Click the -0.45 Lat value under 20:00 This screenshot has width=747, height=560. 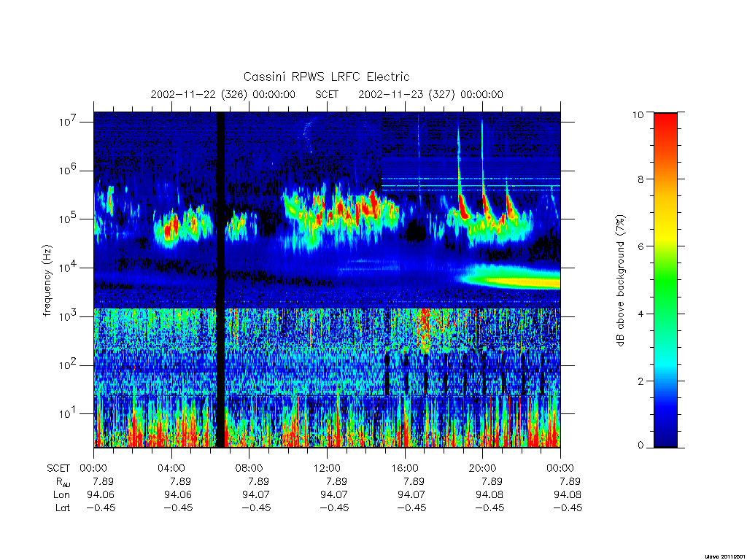point(489,507)
